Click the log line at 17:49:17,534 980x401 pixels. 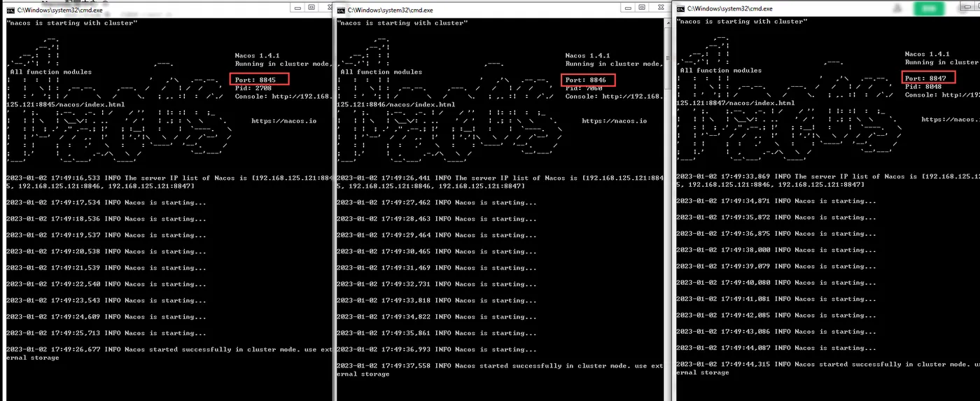pos(106,202)
